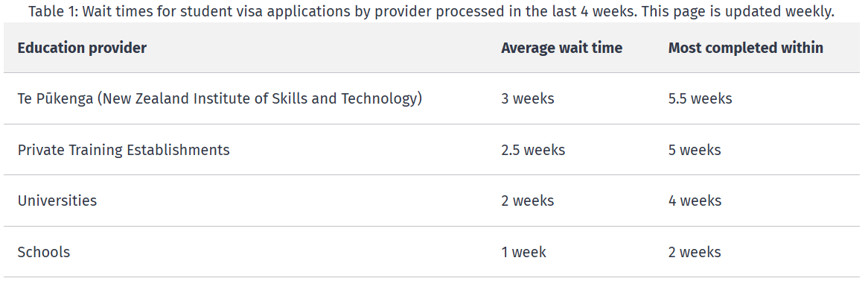Click the Table 1 caption text
Image resolution: width=868 pixels, height=287 pixels.
coord(431,12)
